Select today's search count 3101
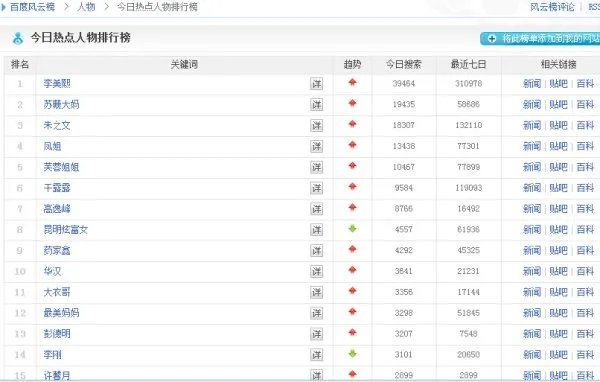Image resolution: width=600 pixels, height=382 pixels. (404, 354)
